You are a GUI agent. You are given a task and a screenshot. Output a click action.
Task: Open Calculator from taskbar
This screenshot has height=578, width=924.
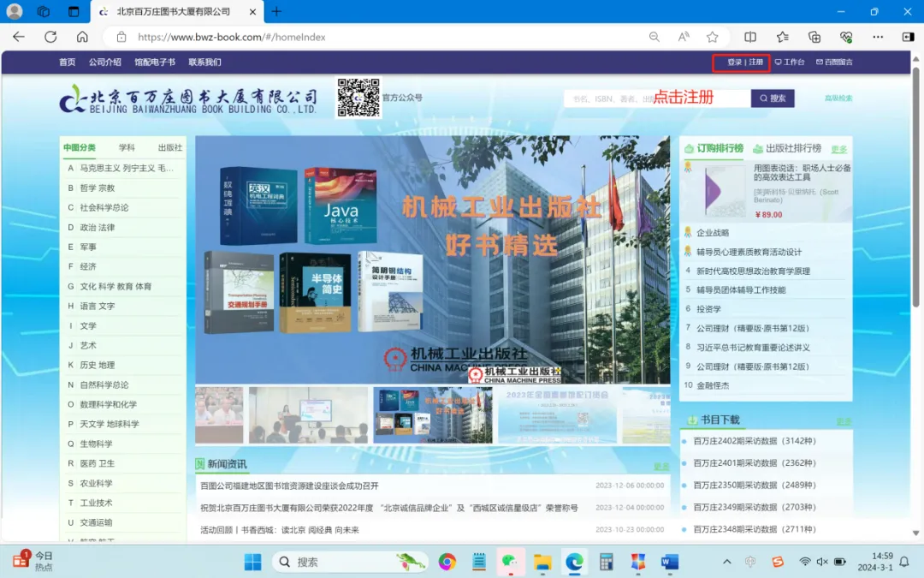[606, 562]
